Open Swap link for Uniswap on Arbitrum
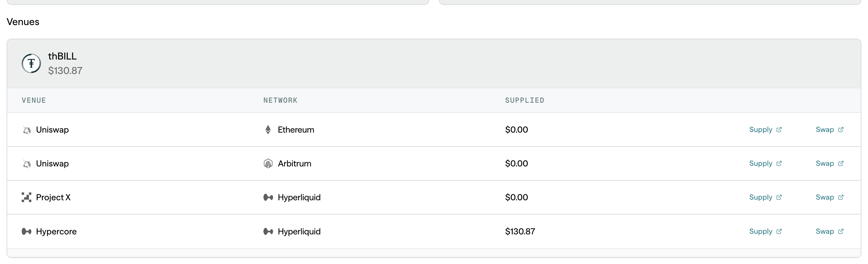Viewport: 868px width, 264px height. pyautogui.click(x=829, y=163)
